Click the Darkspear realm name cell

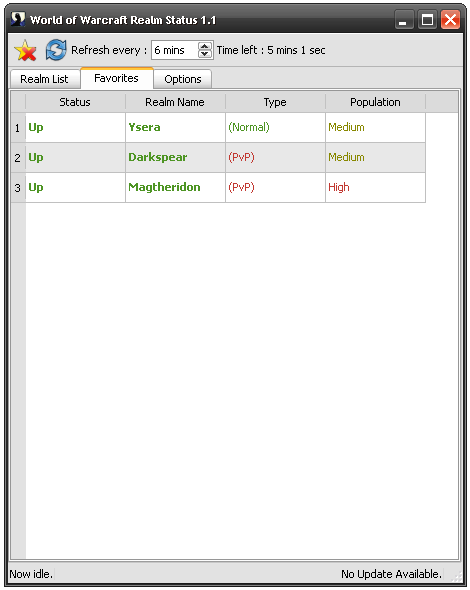[175, 158]
